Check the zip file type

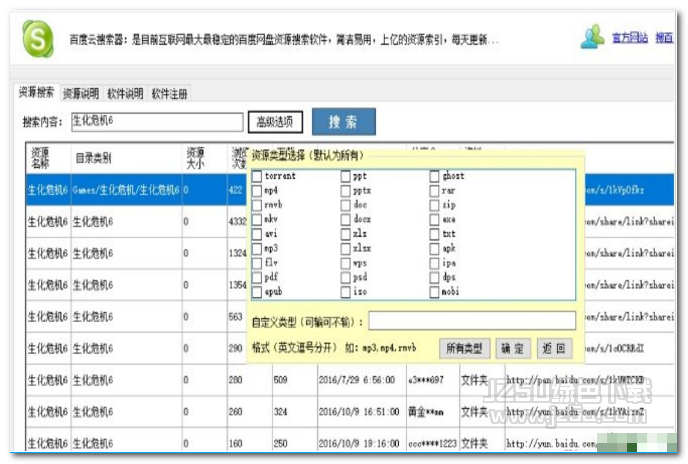pos(434,205)
